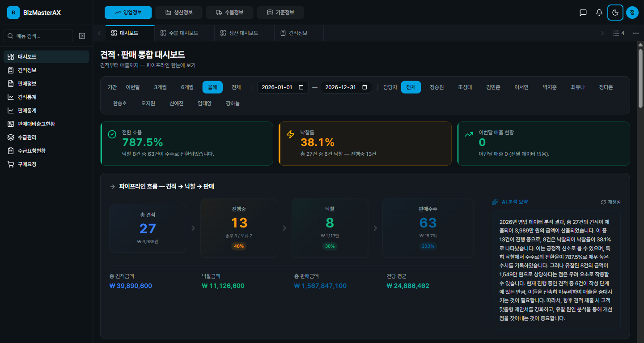Viewport: 644px width, 343px height.
Task: Click the BizMasterAX logo icon
Action: tap(13, 13)
